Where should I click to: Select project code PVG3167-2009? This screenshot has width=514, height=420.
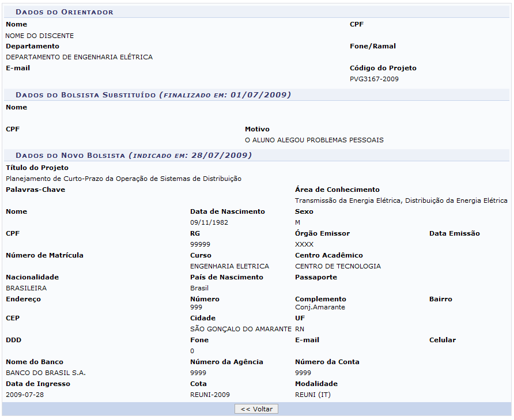[374, 79]
